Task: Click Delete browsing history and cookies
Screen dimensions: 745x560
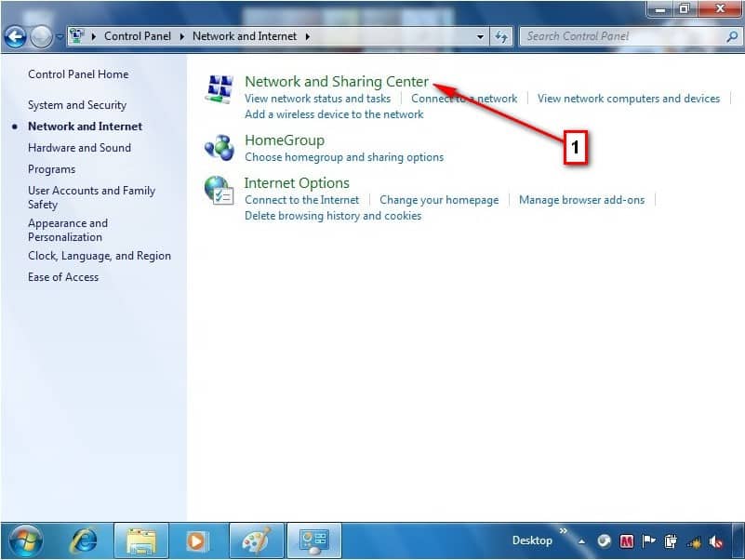Action: coord(333,216)
